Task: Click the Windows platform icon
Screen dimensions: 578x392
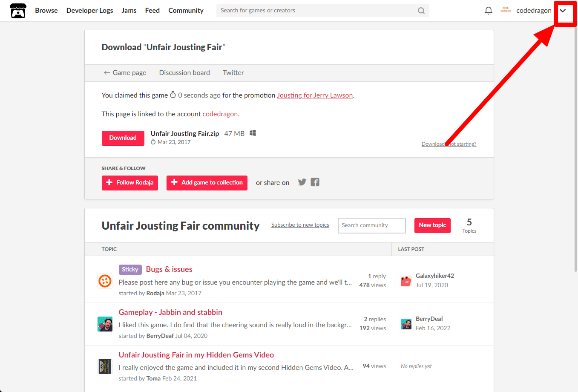Action: click(253, 133)
